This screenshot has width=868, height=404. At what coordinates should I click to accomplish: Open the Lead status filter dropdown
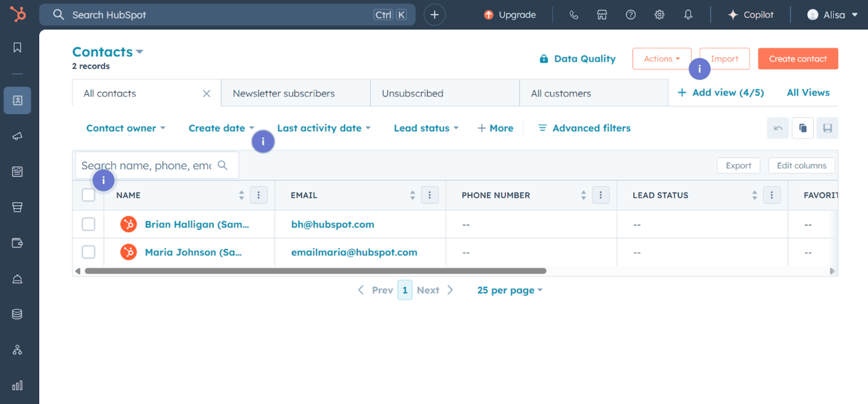point(426,128)
